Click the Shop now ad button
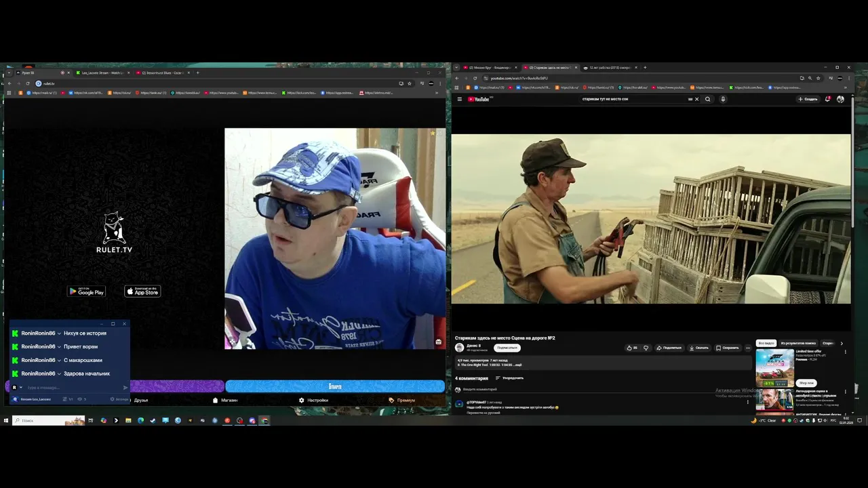The width and height of the screenshot is (868, 488). (806, 383)
